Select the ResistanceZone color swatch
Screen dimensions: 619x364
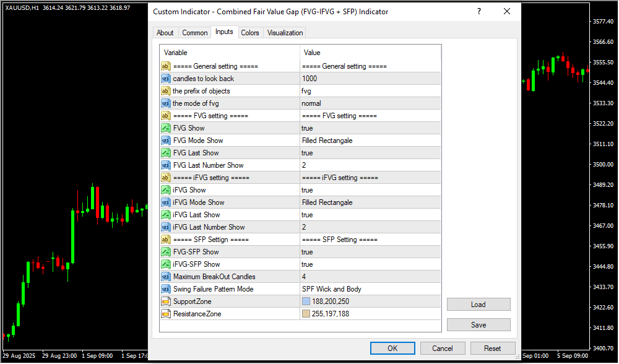coord(306,314)
